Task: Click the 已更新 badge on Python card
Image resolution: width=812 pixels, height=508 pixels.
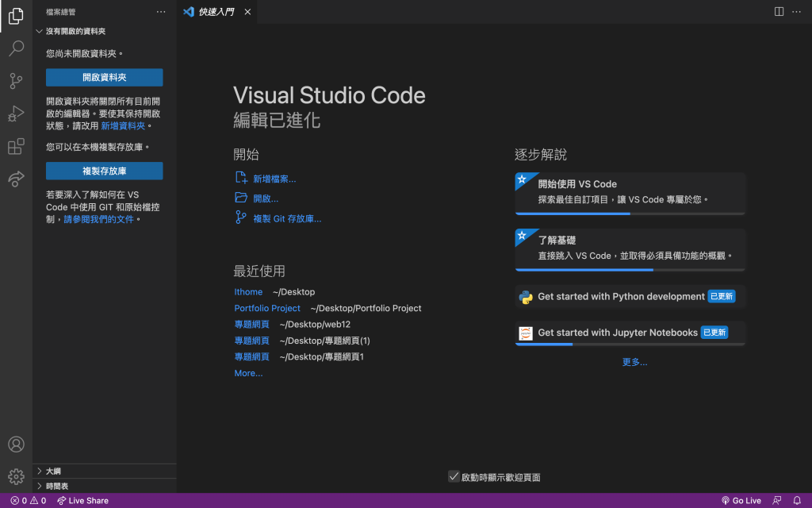Action: (722, 297)
